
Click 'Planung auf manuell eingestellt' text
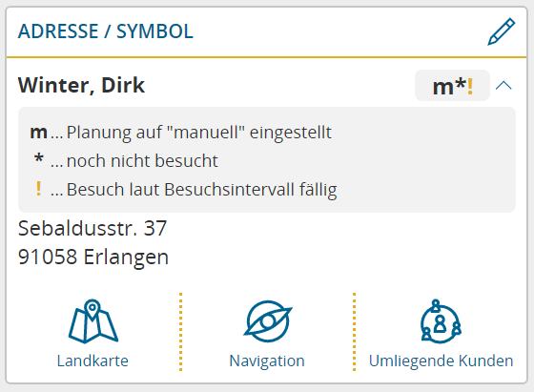coord(199,133)
